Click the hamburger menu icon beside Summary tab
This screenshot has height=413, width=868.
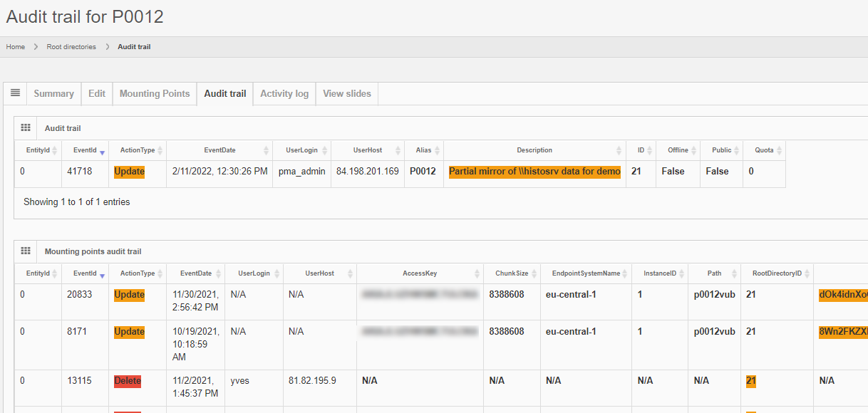(x=15, y=93)
